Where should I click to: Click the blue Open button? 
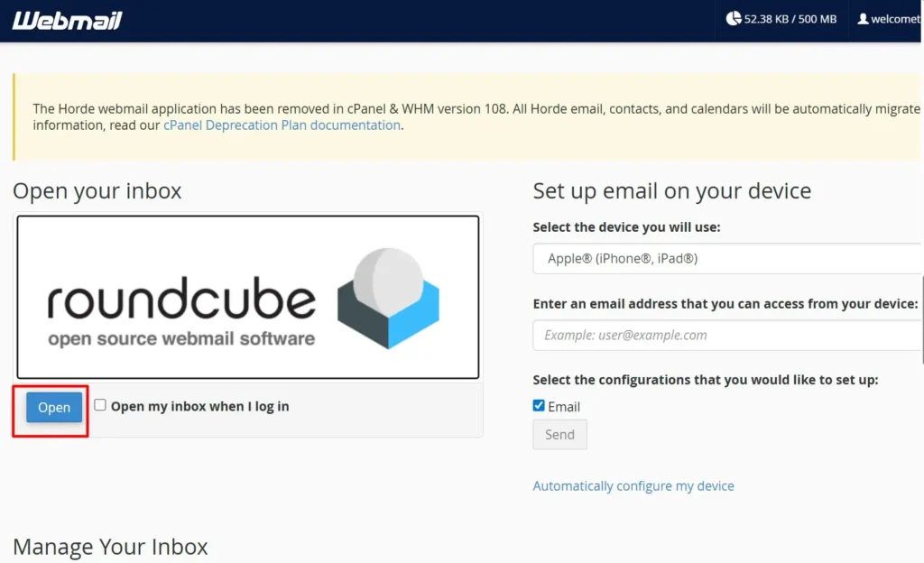point(54,407)
